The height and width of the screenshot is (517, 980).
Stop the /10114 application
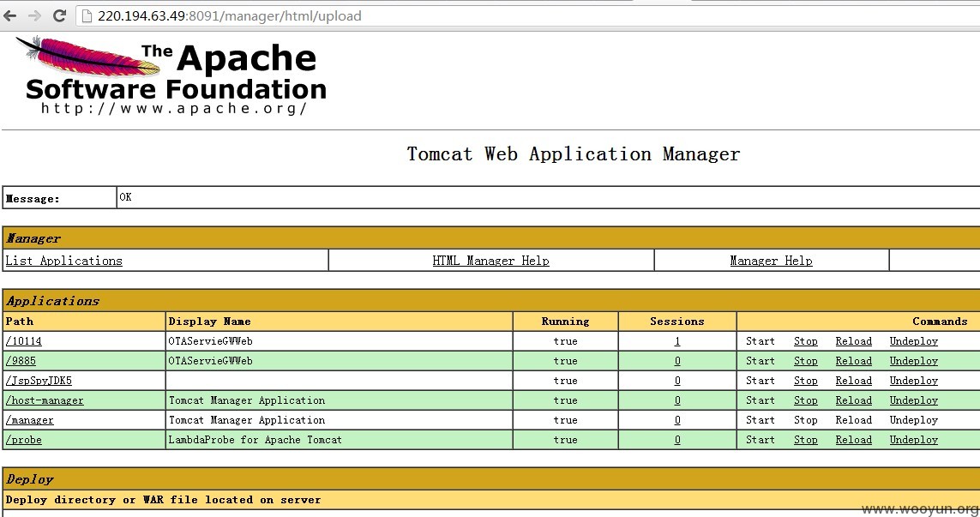(x=806, y=341)
